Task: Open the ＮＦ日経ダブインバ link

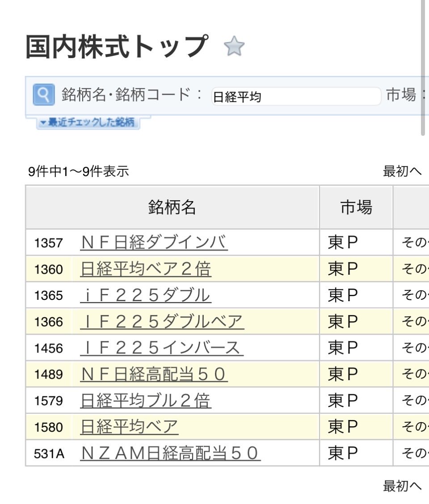Action: [x=154, y=242]
